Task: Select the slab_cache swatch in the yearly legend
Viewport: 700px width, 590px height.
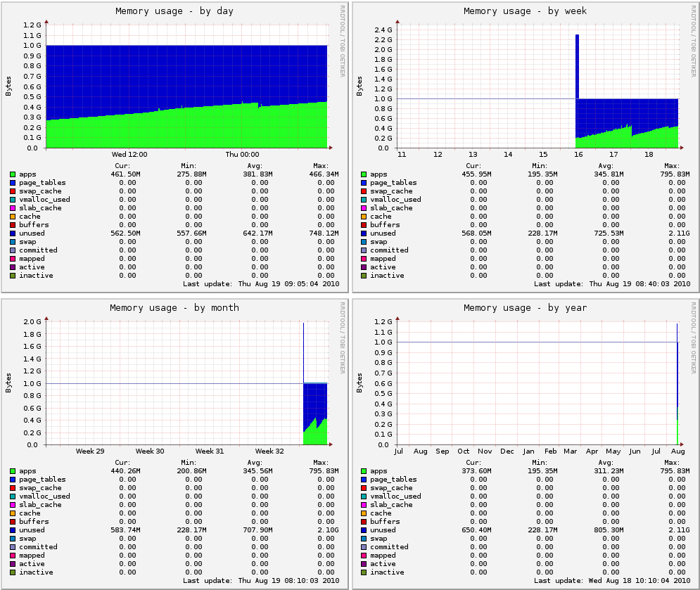Action: (364, 505)
